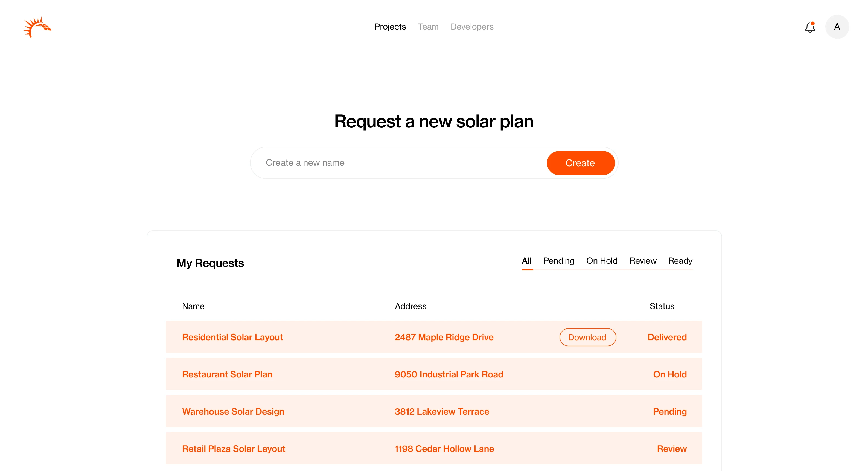The width and height of the screenshot is (868, 471).
Task: Open Warehouse Solar Design request
Action: click(x=233, y=411)
